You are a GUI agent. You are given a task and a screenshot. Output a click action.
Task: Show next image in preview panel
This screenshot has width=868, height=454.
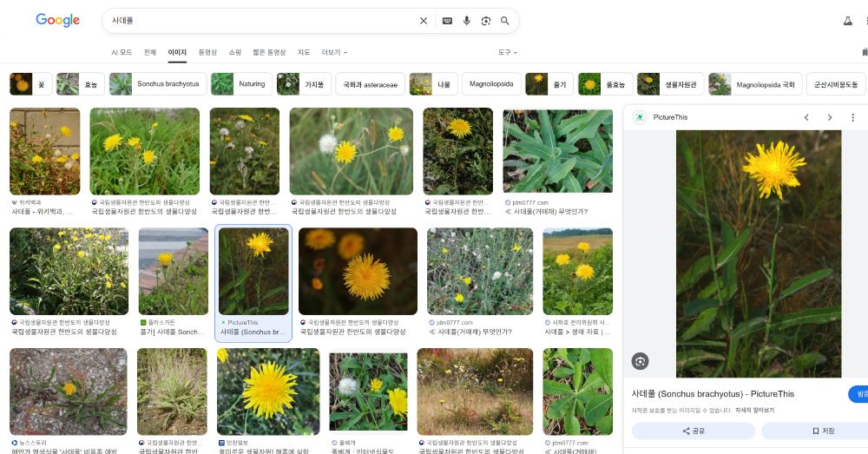829,117
